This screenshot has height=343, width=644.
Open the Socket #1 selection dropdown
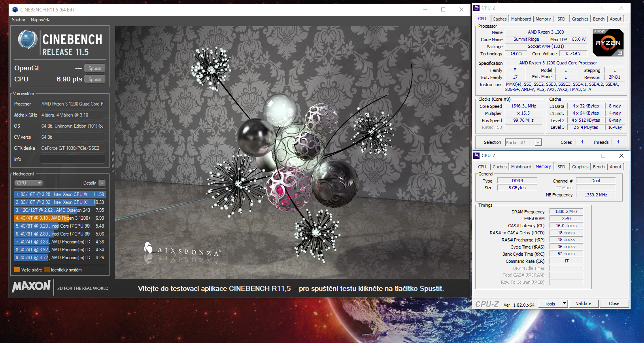(523, 143)
